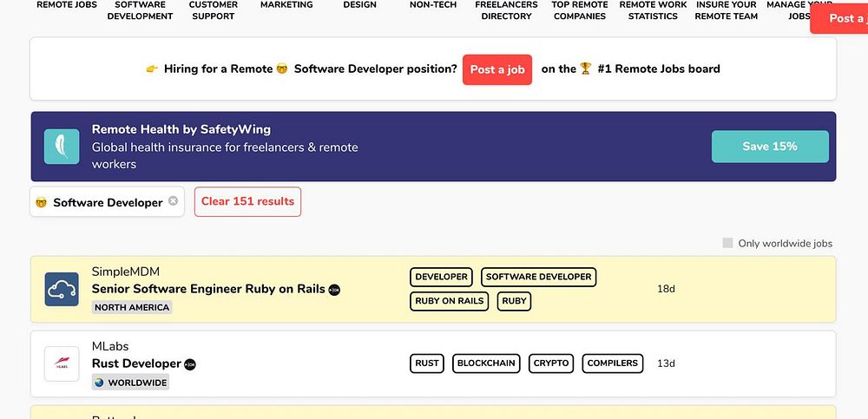Open the Design category
Image resolution: width=868 pixels, height=419 pixels.
(360, 5)
